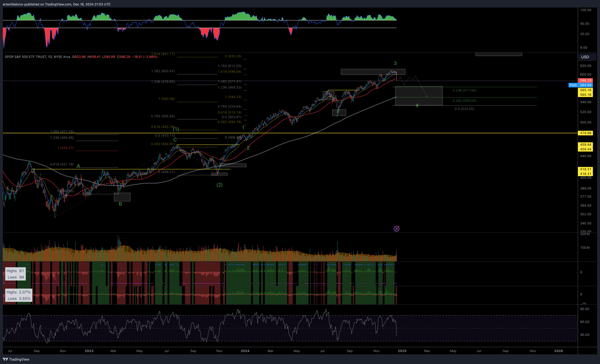Click the 2023 label on the time axis
The width and height of the screenshot is (600, 364).
tap(89, 351)
